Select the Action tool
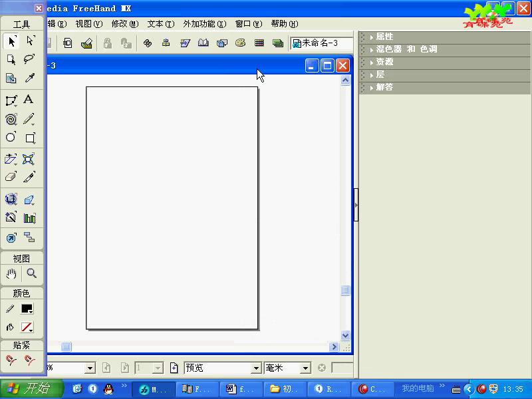The image size is (532, 399). 11,238
